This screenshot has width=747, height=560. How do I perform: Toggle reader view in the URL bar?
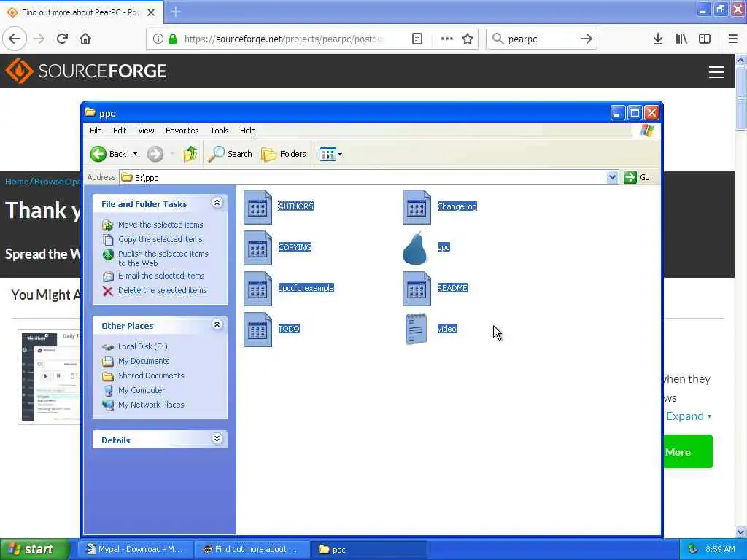[417, 39]
